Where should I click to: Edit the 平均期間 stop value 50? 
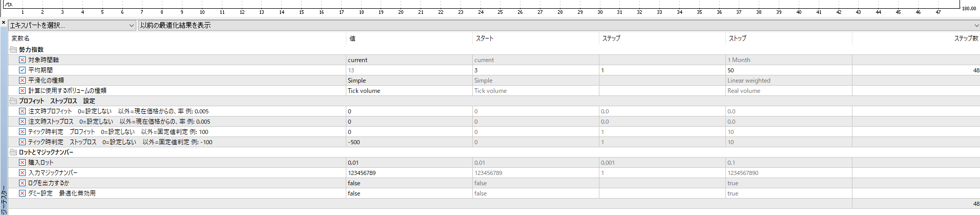click(788, 70)
